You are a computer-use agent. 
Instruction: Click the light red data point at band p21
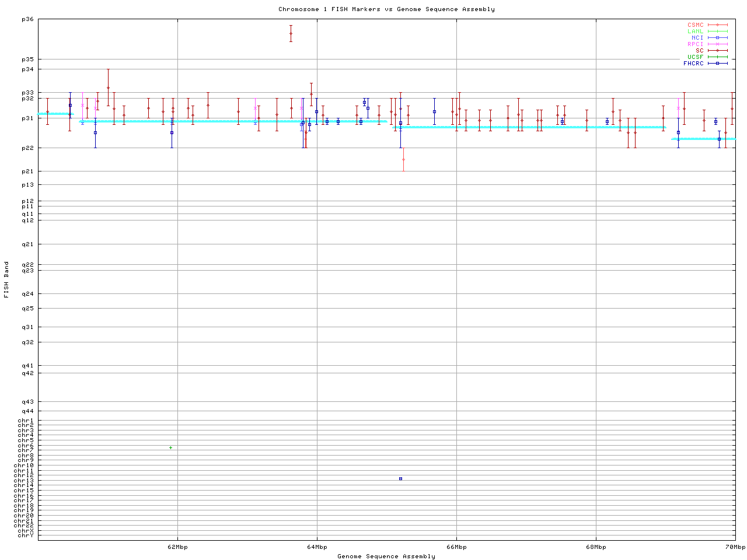point(403,159)
